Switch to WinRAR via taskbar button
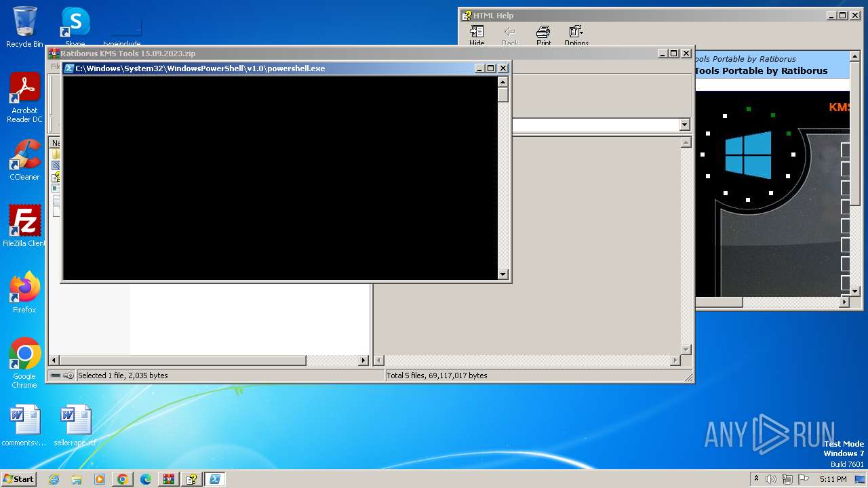The image size is (868, 488). [x=169, y=479]
